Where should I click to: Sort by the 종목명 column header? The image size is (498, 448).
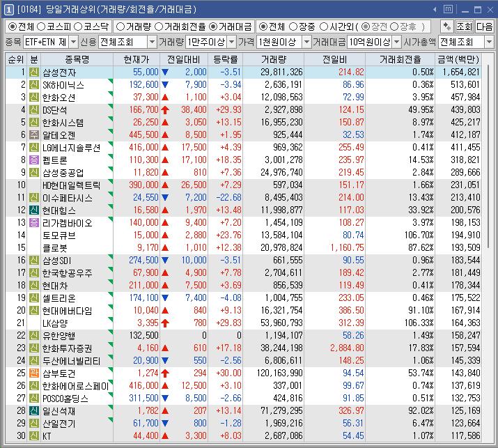click(77, 59)
